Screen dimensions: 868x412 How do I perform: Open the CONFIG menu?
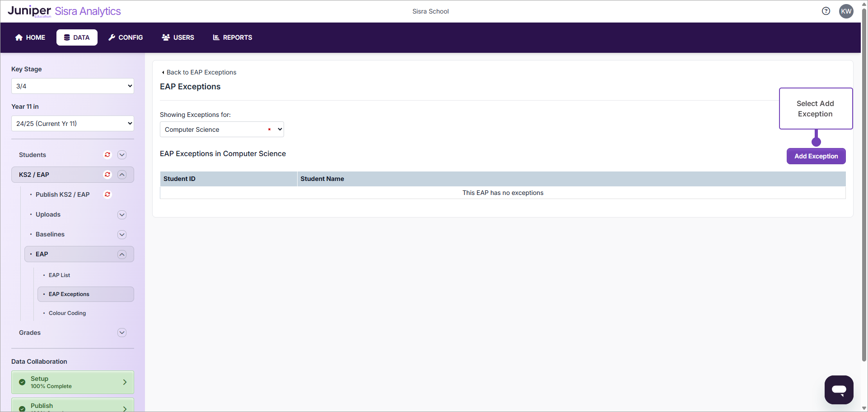126,37
